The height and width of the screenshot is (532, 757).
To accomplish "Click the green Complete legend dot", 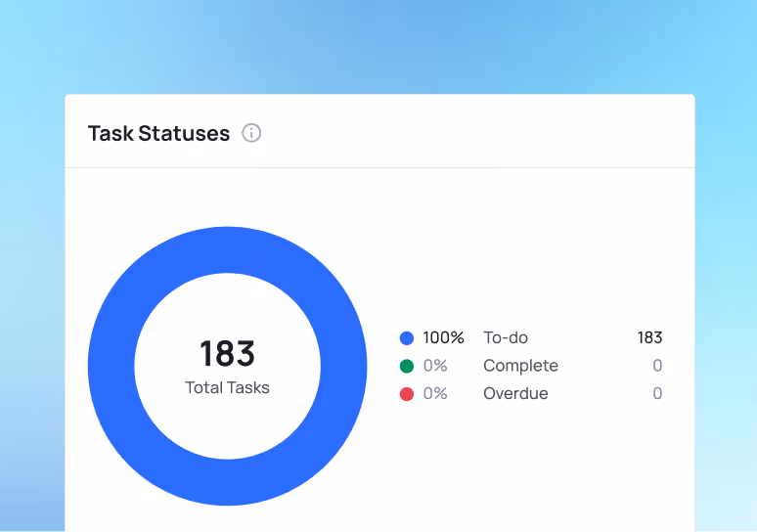I will (407, 366).
